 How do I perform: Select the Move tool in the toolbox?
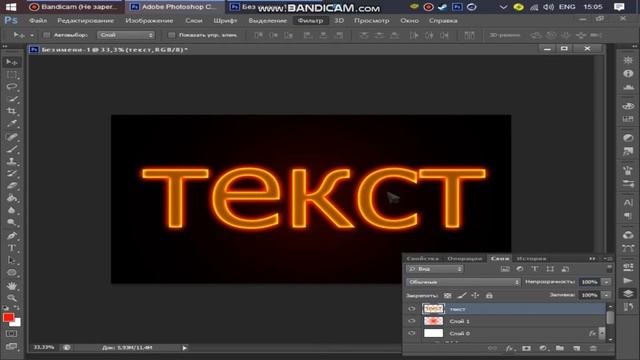tap(11, 62)
